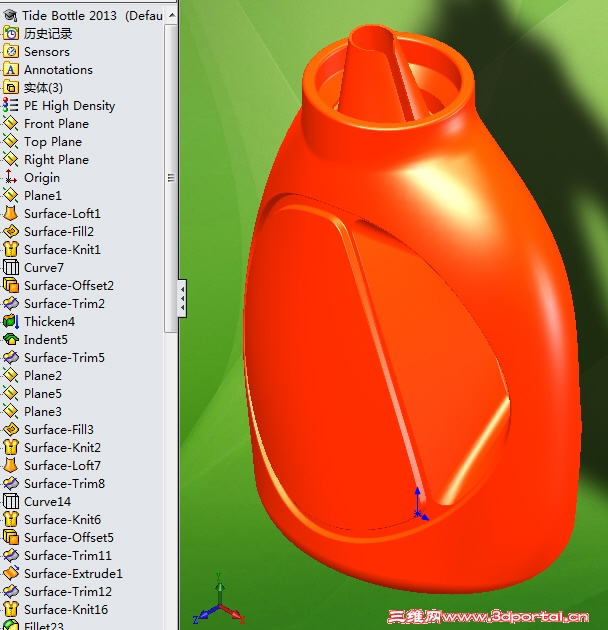
Task: Click the Plane1 icon
Action: coord(10,196)
